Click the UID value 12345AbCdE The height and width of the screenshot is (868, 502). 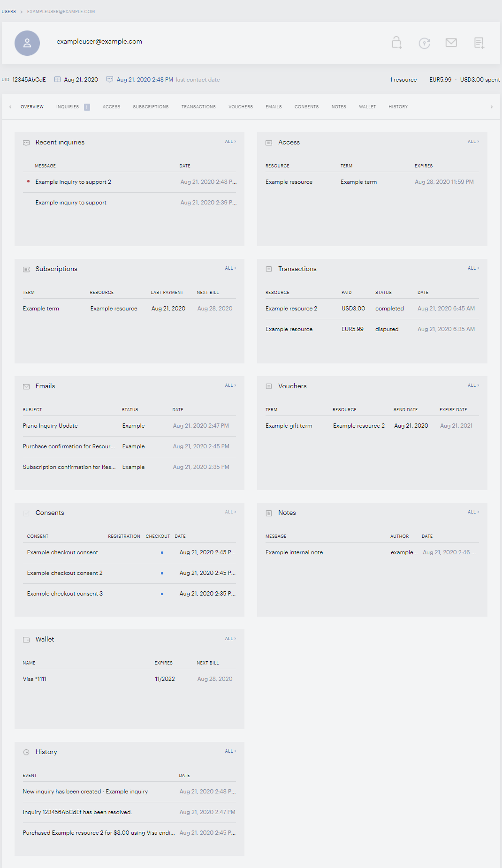pyautogui.click(x=29, y=80)
